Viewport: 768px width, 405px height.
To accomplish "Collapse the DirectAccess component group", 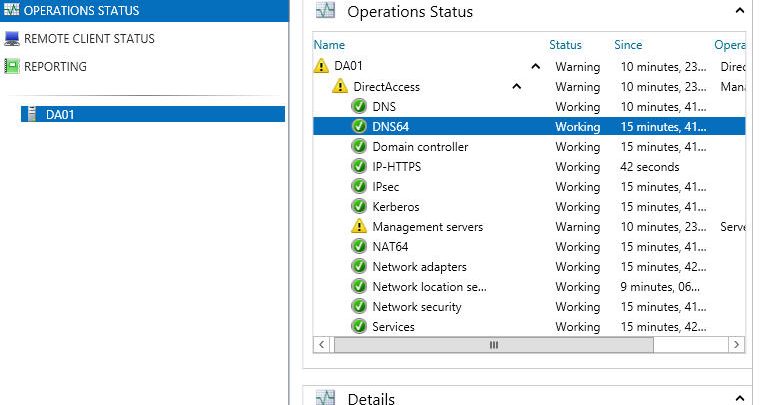I will (517, 87).
